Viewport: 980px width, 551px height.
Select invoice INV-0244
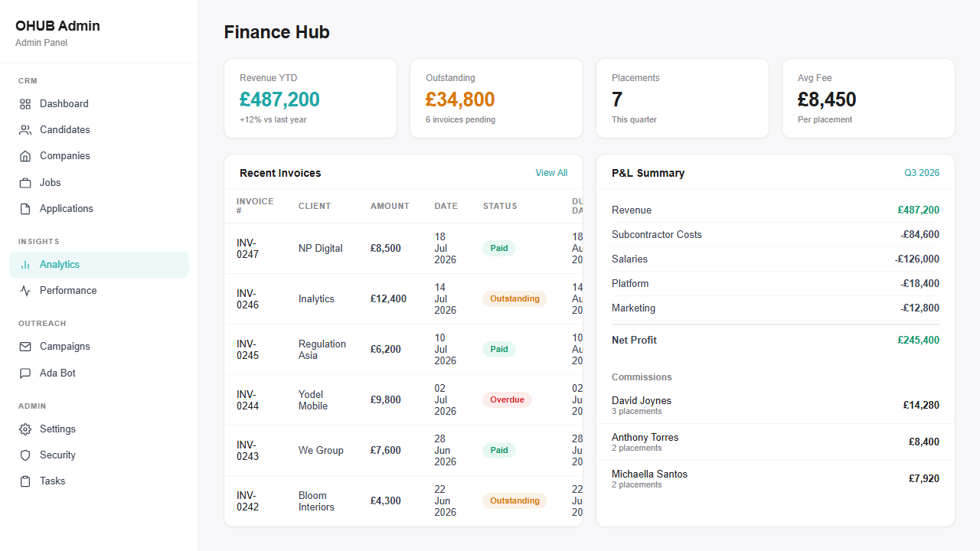(x=247, y=400)
